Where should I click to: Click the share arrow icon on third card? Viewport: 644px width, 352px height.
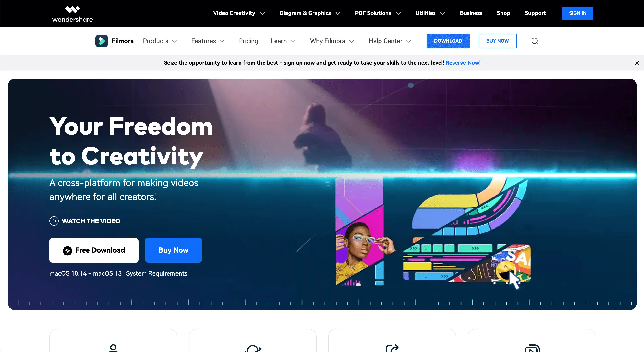click(392, 348)
